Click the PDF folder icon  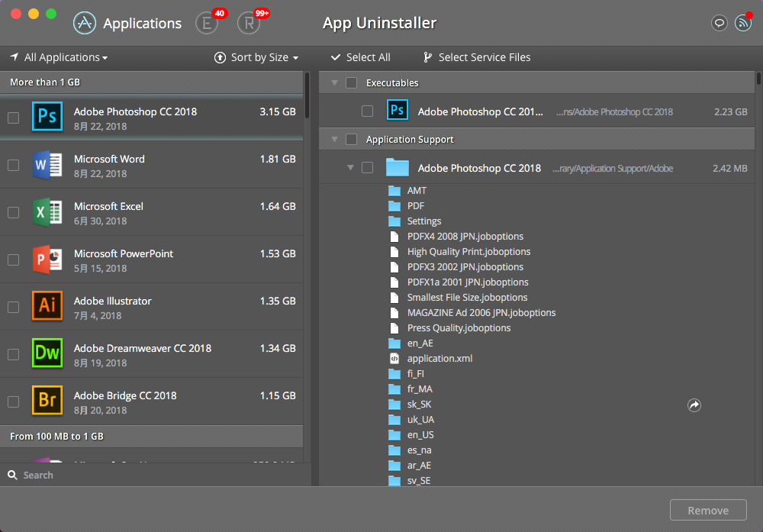(394, 206)
